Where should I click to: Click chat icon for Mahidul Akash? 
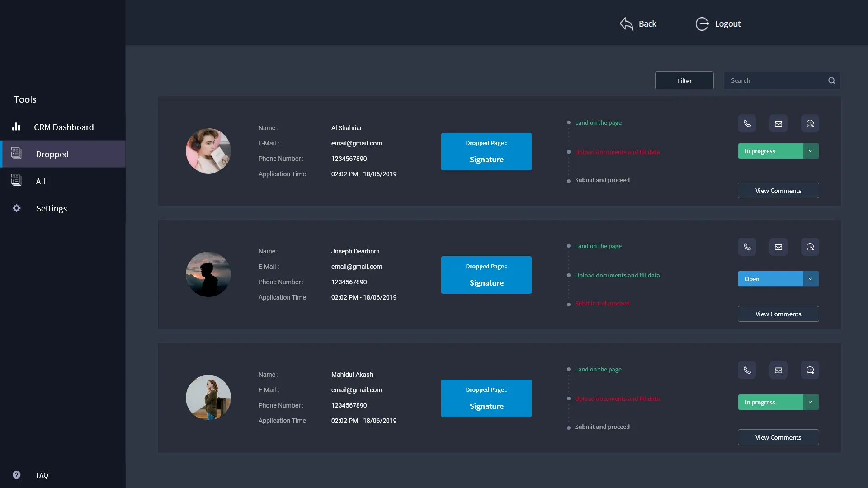coord(810,370)
